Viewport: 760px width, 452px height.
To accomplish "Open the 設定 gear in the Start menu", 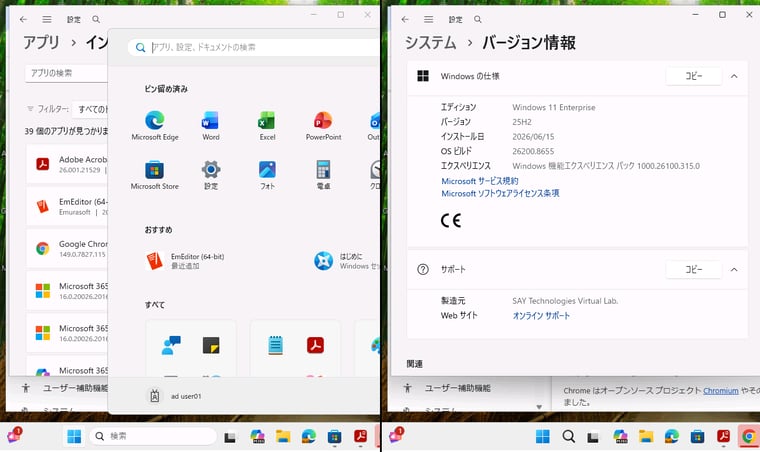I will tap(211, 174).
